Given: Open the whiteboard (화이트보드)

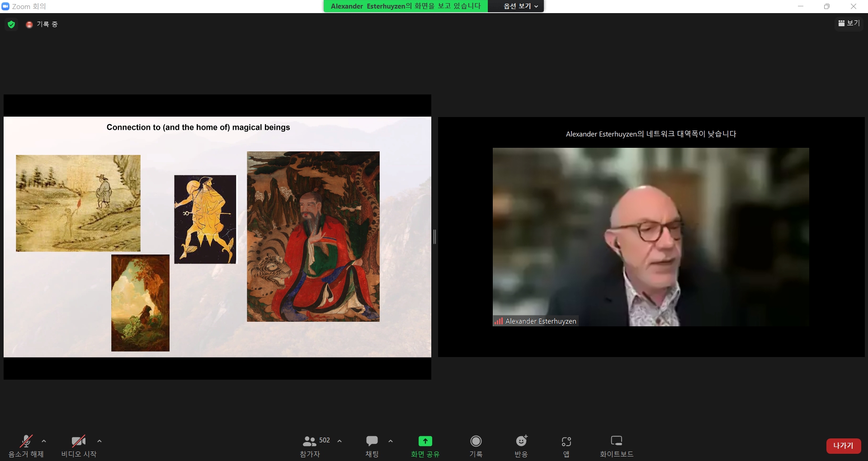Looking at the screenshot, I should pos(617,446).
